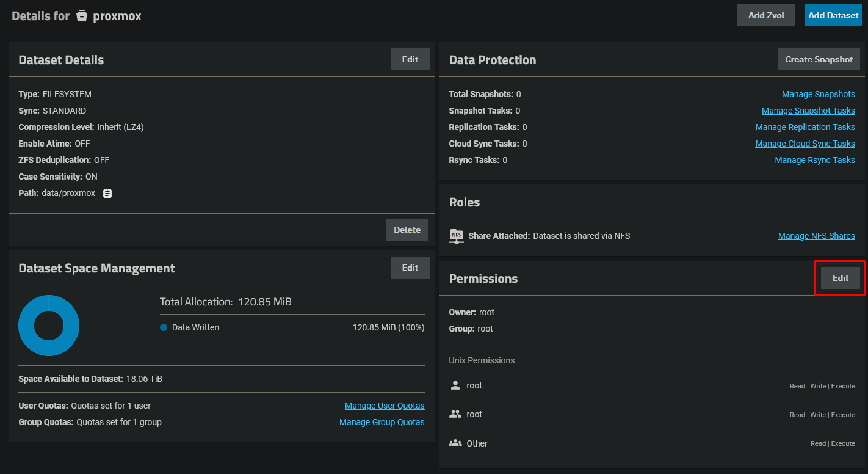Click the NFS share icon in Roles
This screenshot has height=474, width=868.
[x=456, y=236]
